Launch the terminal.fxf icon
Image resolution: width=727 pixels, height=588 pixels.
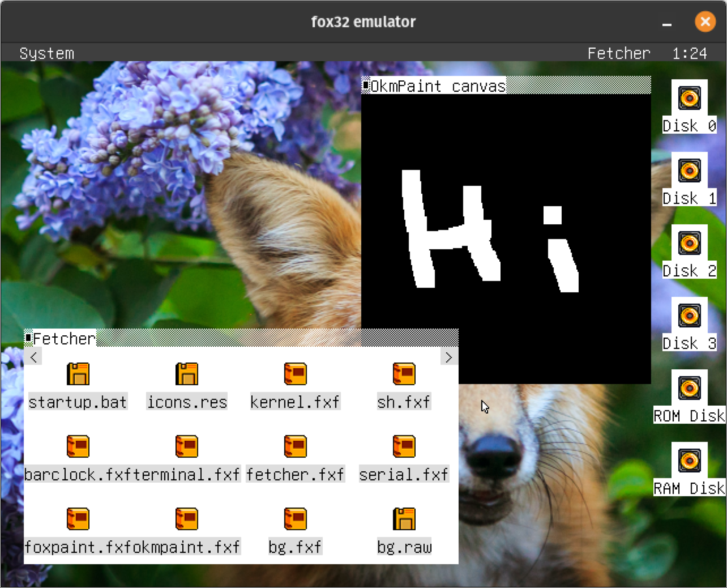(187, 446)
